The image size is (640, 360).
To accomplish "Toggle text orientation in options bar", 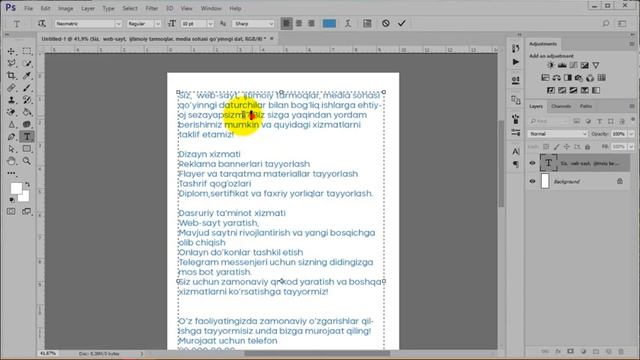I will 42,24.
